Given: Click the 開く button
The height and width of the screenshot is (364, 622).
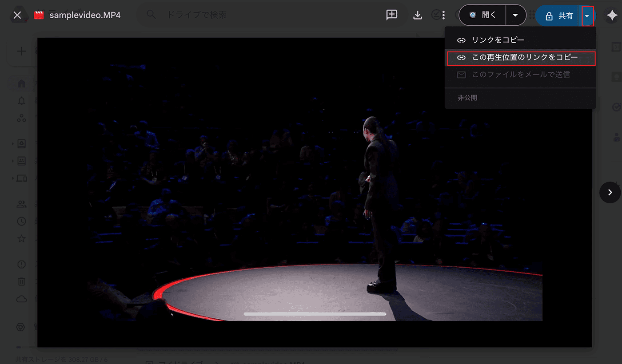Looking at the screenshot, I should (x=483, y=15).
